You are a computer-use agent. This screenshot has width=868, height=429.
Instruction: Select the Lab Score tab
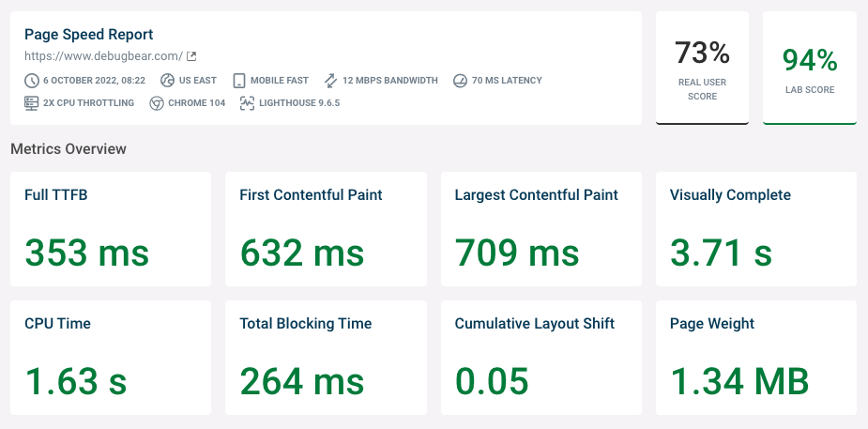point(809,68)
